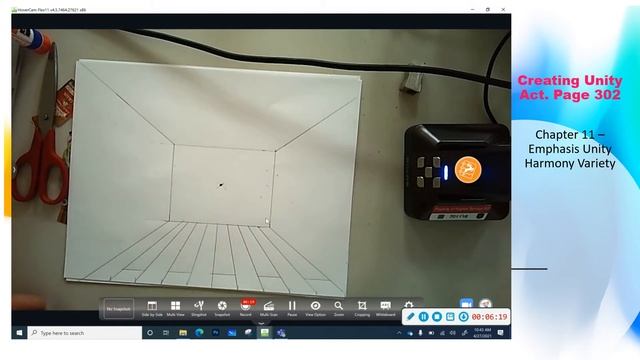Screen dimensions: 640x360
Task: Click Chapter 11 Emphasis Unity text
Action: (x=570, y=149)
